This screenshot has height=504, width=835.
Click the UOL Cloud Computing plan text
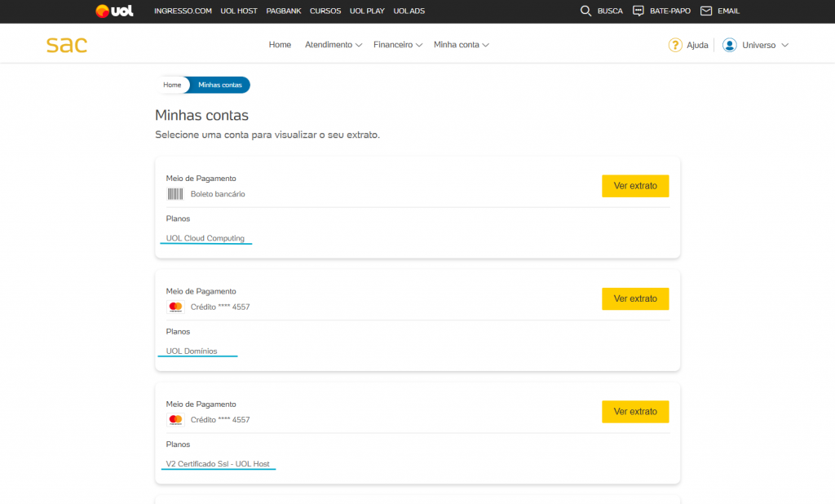[x=205, y=238]
